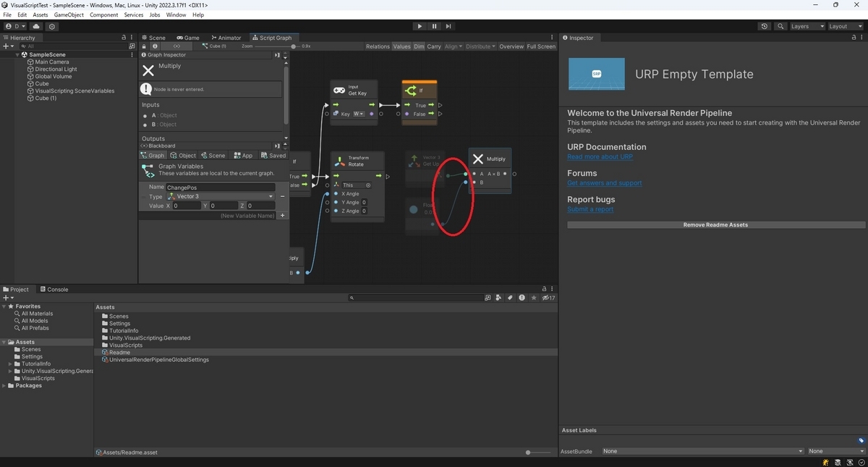Toggle the Blackboard variables button in graph toolbar
Viewport: 868px width, 467px height.
point(177,46)
